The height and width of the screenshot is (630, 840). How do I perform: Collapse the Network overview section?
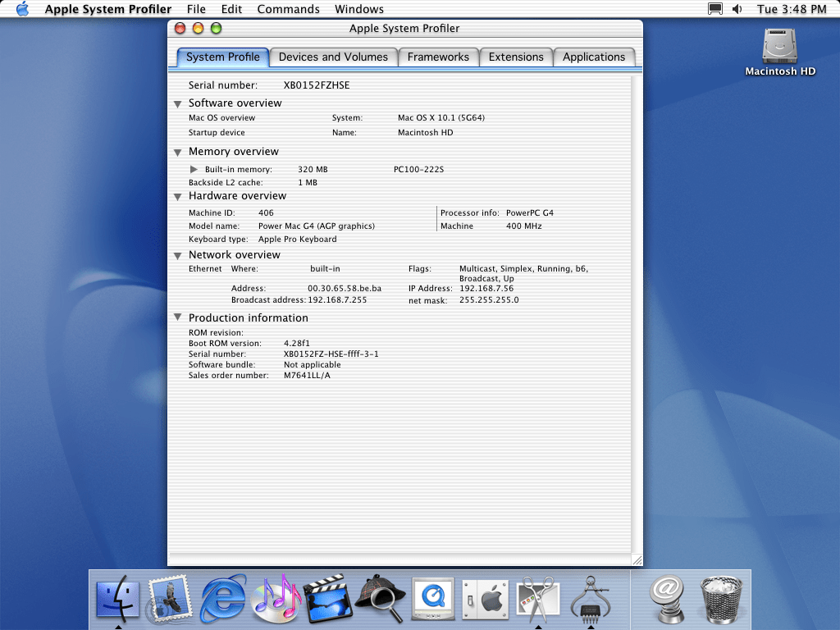[x=178, y=256]
